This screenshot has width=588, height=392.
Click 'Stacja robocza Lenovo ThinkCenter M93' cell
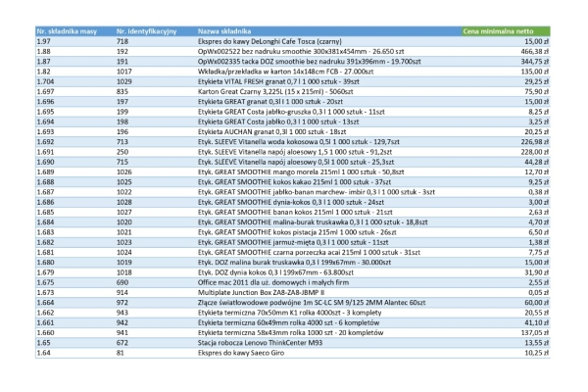coord(260,343)
